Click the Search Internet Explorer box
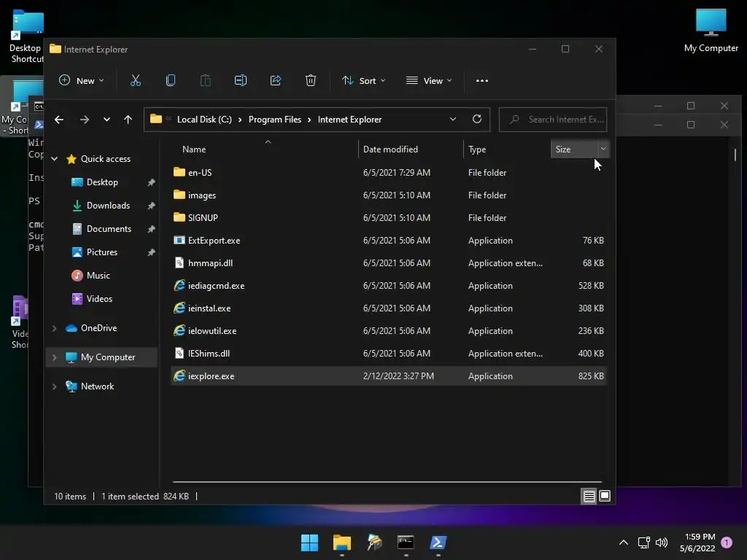 coord(553,120)
